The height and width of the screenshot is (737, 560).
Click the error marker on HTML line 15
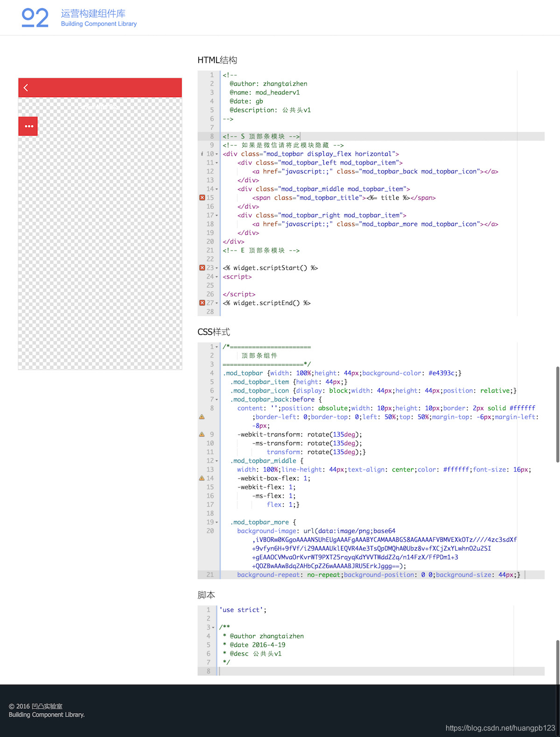202,198
